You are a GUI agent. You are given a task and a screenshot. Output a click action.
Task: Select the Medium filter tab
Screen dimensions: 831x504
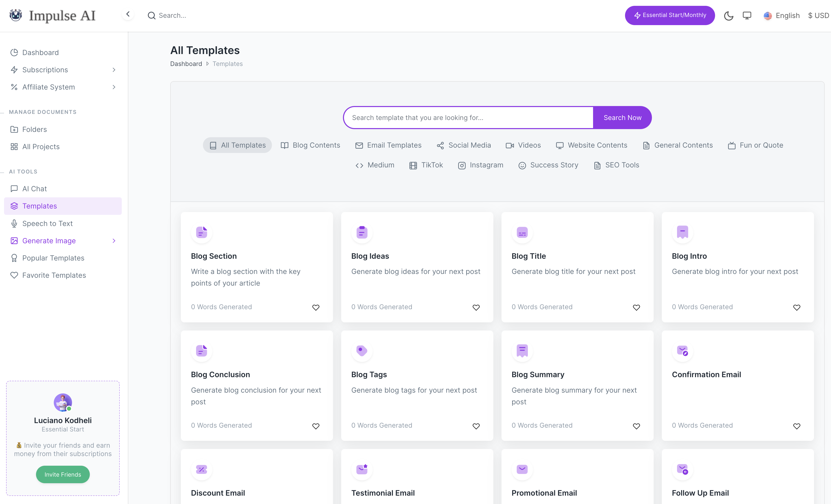tap(375, 165)
